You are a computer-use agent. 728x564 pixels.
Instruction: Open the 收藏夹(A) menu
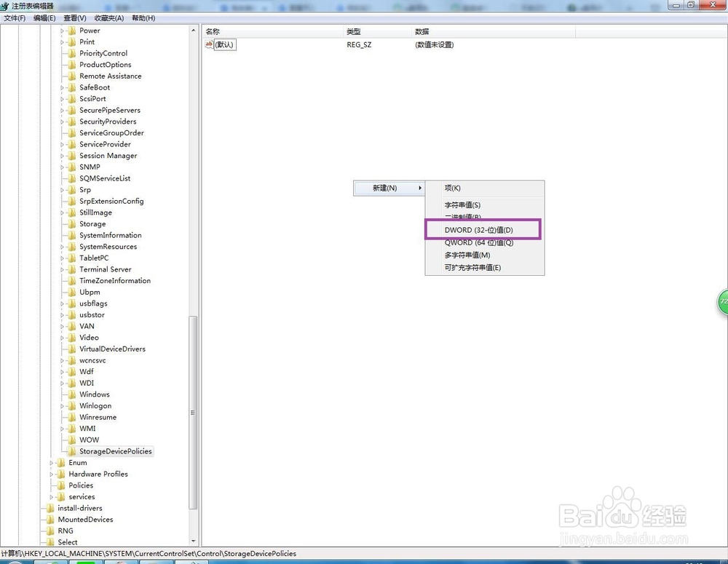pyautogui.click(x=109, y=18)
